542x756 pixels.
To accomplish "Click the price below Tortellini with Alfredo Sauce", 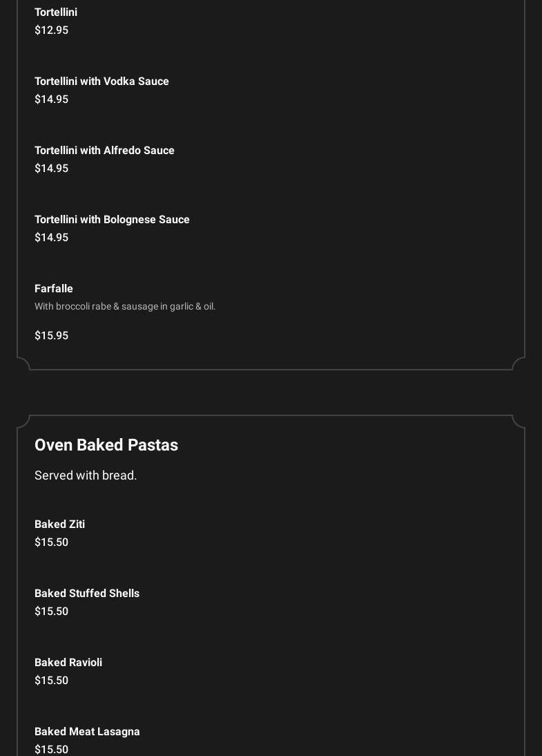I will pos(51,169).
